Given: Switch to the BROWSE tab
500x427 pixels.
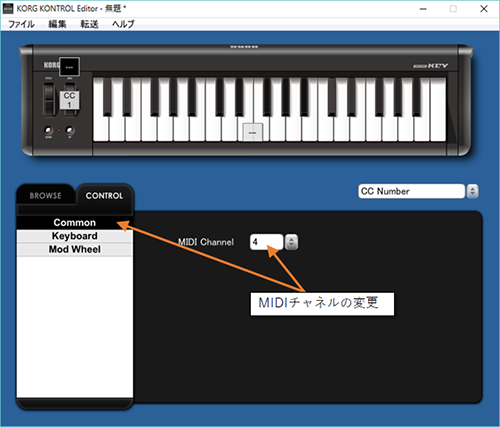Looking at the screenshot, I should tap(45, 196).
